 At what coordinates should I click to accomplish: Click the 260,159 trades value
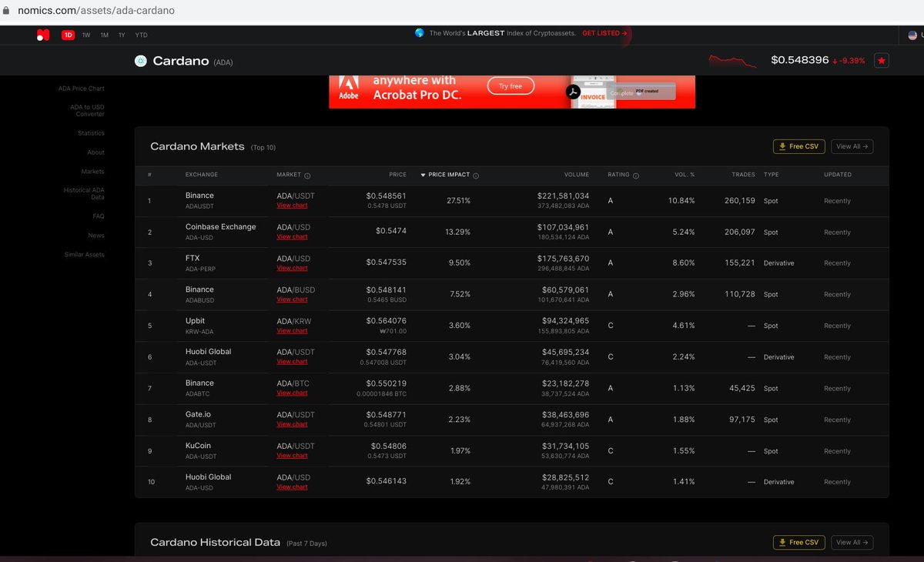[x=741, y=201]
